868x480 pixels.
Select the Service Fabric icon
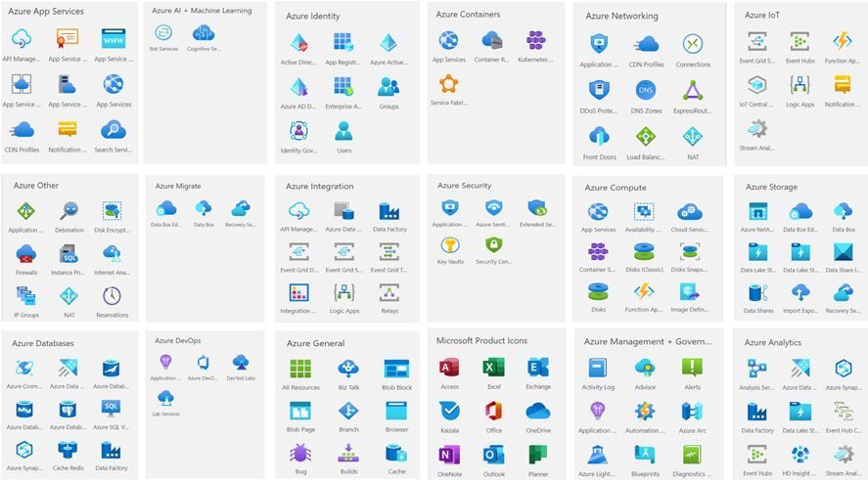[448, 84]
